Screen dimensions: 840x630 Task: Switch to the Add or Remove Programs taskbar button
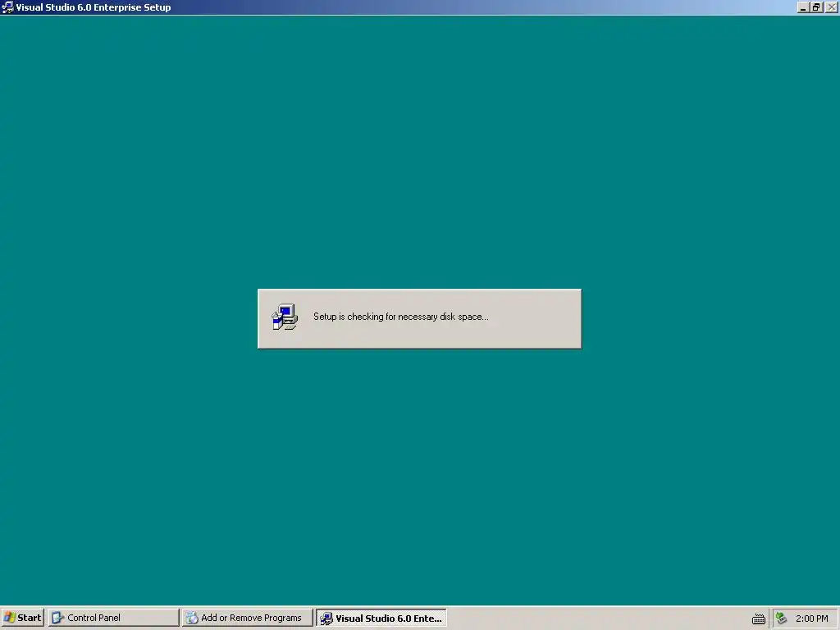pyautogui.click(x=247, y=618)
